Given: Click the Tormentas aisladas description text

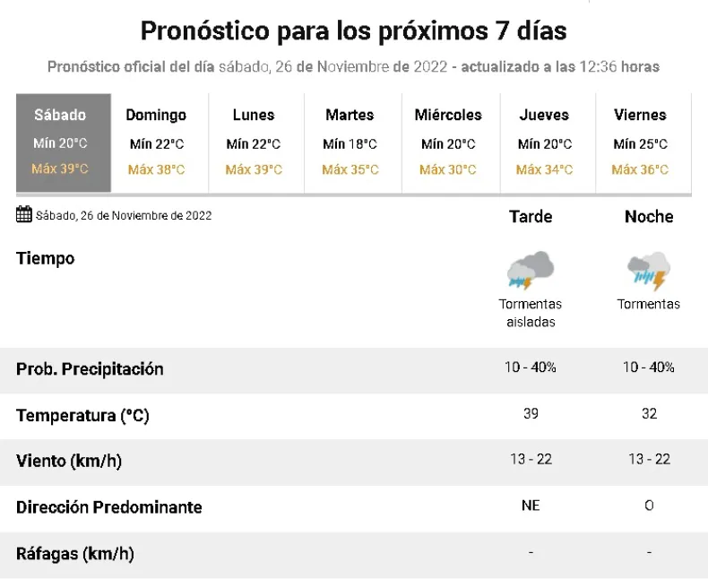Looking at the screenshot, I should coord(531,313).
